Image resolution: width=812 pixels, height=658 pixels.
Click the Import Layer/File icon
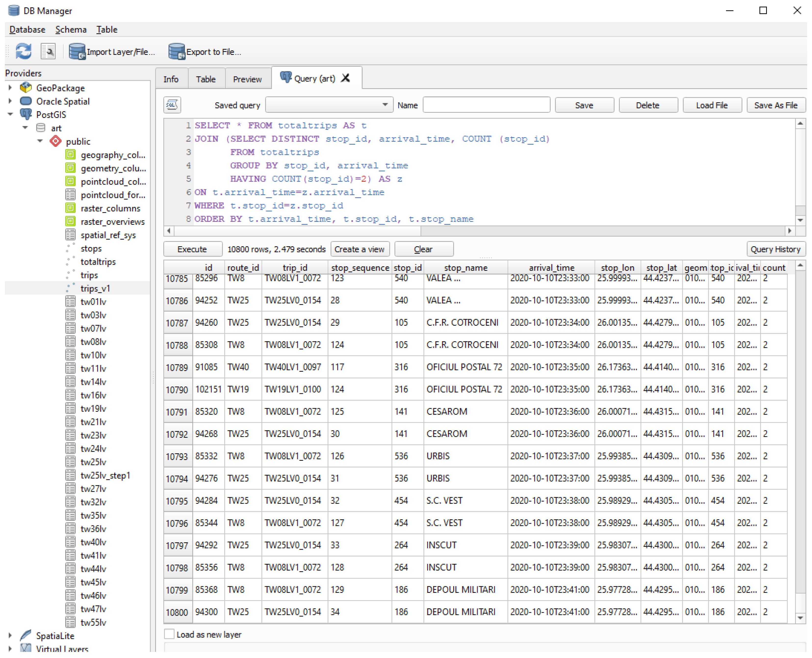(77, 51)
